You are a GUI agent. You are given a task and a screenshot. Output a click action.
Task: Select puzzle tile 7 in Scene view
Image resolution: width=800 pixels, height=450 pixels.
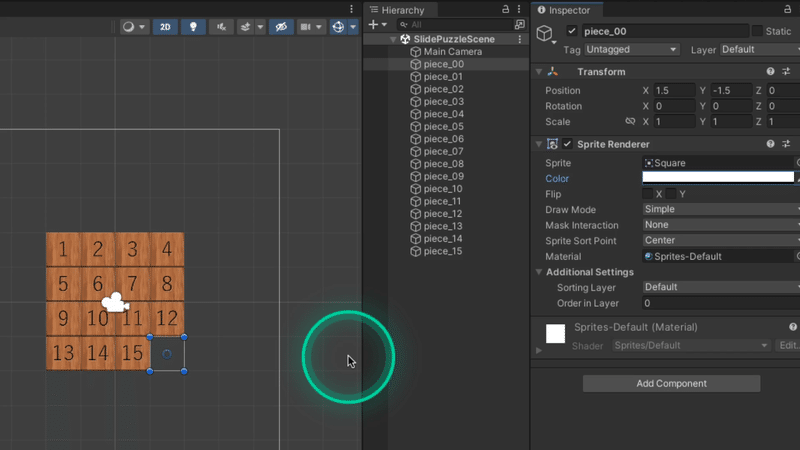coord(132,284)
